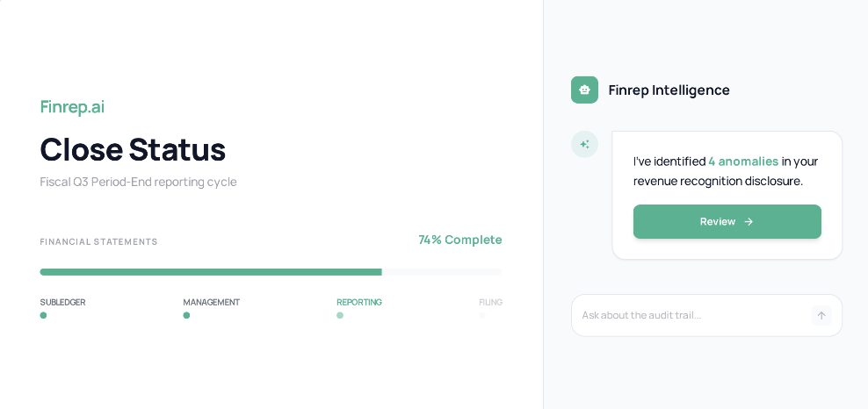Click the Filing stage dot
The height and width of the screenshot is (409, 868).
[x=482, y=315]
